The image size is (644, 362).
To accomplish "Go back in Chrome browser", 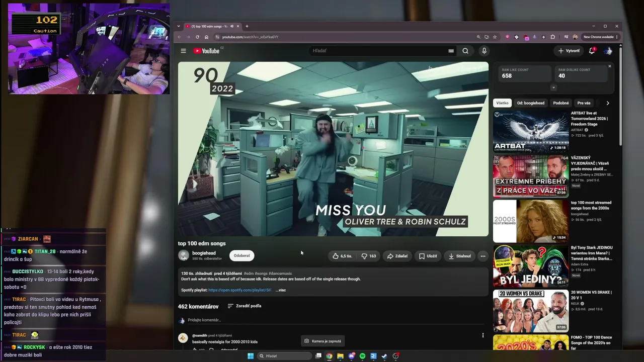I will (180, 37).
